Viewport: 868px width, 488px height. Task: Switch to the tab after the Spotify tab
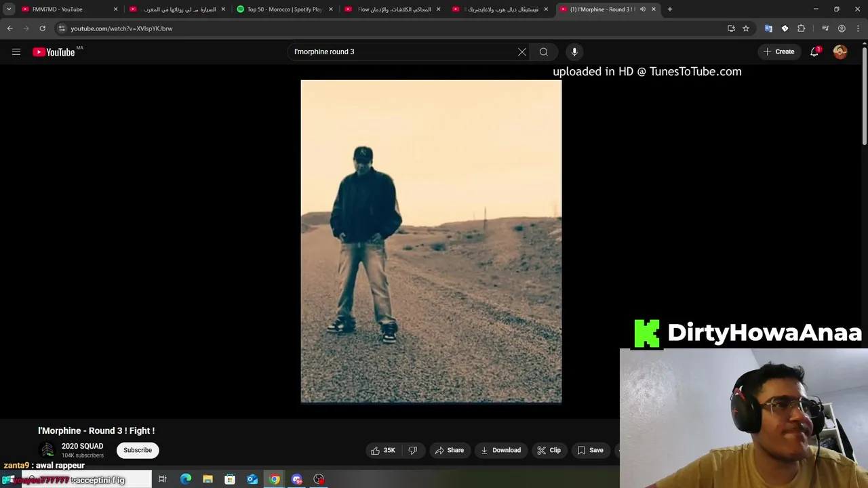coord(392,9)
